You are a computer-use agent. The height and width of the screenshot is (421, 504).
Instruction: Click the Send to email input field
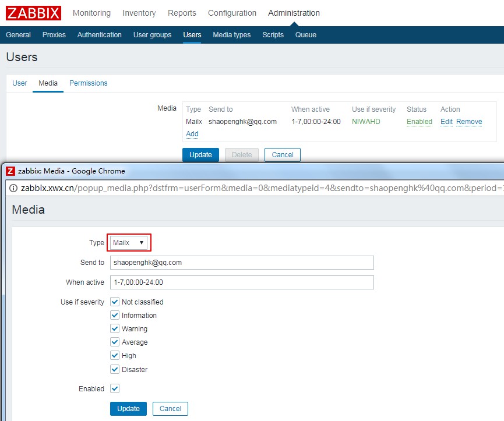tap(242, 263)
